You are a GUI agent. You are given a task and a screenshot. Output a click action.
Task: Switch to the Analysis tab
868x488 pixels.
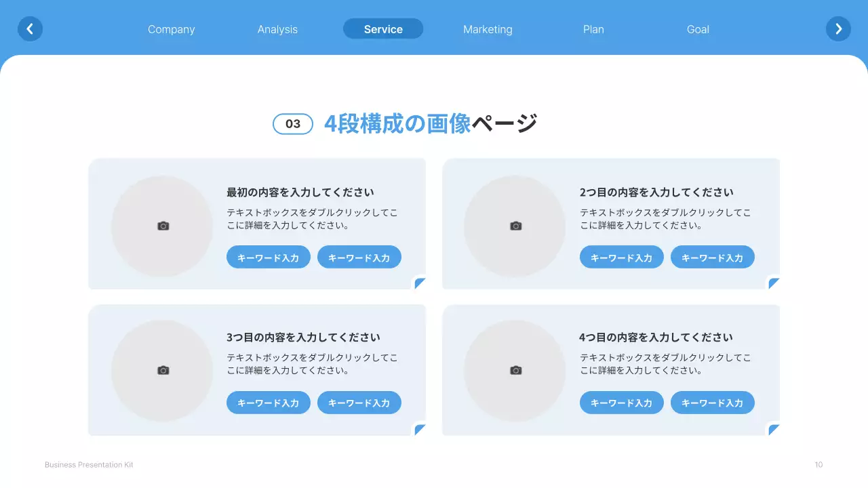pyautogui.click(x=277, y=29)
